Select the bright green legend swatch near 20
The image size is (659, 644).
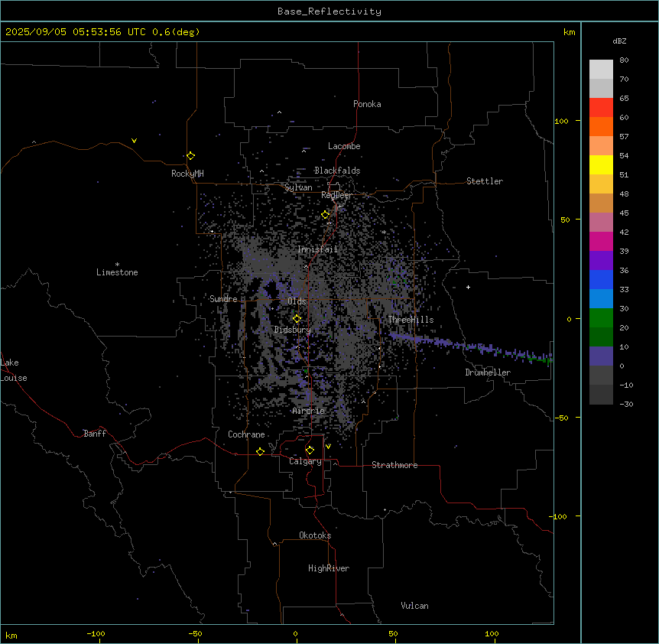click(x=601, y=318)
